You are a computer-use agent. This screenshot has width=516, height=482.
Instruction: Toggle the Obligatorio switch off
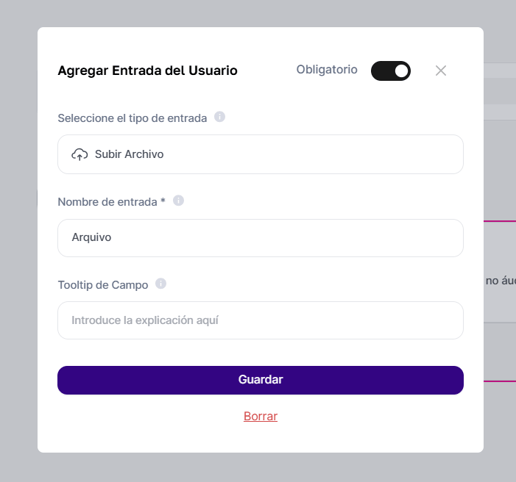click(x=391, y=71)
